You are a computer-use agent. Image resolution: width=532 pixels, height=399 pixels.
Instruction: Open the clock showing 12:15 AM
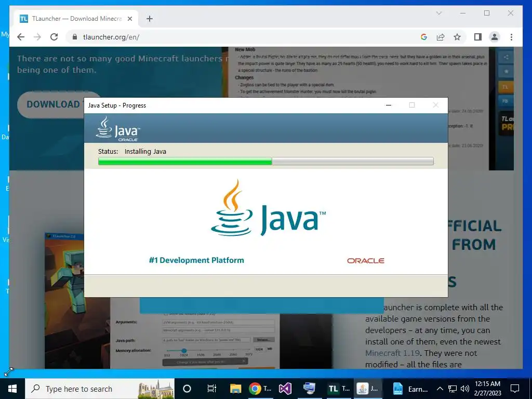tap(487, 389)
